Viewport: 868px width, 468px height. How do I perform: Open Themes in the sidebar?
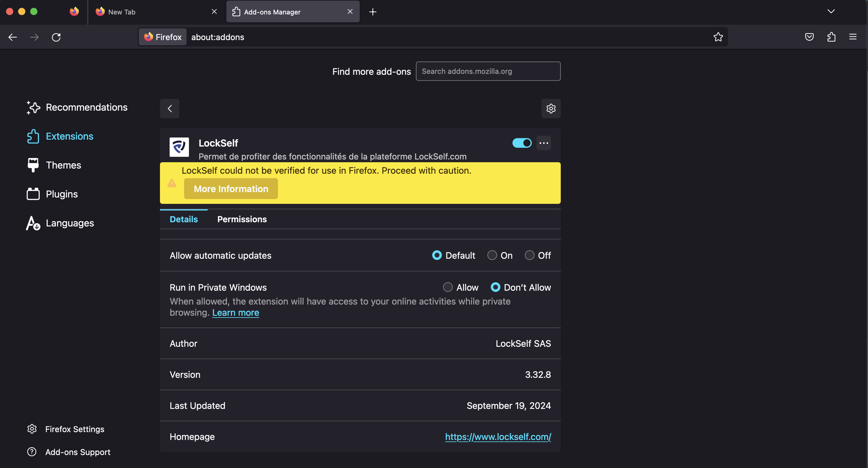tap(54, 165)
